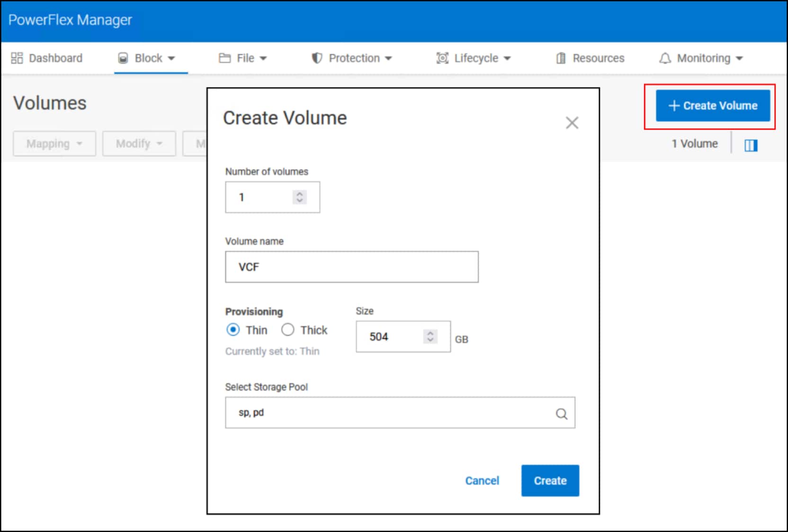Click the Size field showing 504
This screenshot has height=532, width=788.
pos(403,337)
